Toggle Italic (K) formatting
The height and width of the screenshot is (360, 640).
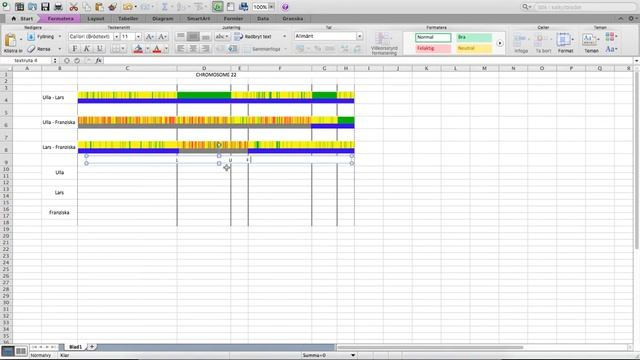point(87,49)
